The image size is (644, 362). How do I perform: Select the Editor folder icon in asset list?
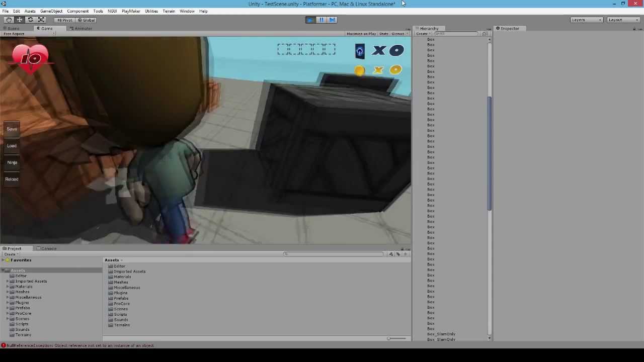(111, 266)
